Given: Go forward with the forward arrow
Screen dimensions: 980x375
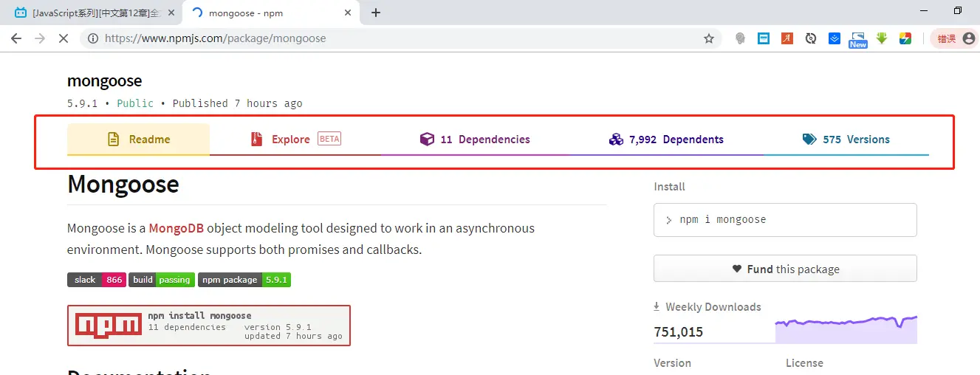Looking at the screenshot, I should pyautogui.click(x=40, y=38).
